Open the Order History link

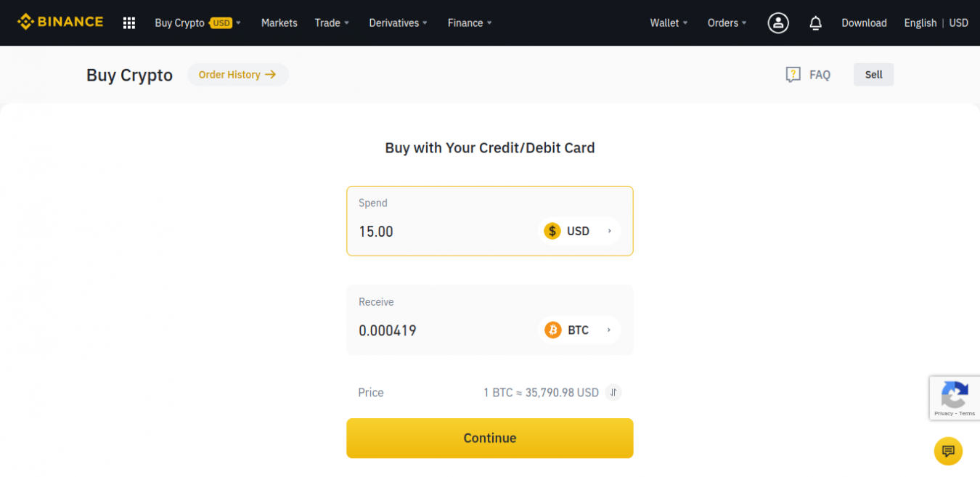pyautogui.click(x=237, y=75)
